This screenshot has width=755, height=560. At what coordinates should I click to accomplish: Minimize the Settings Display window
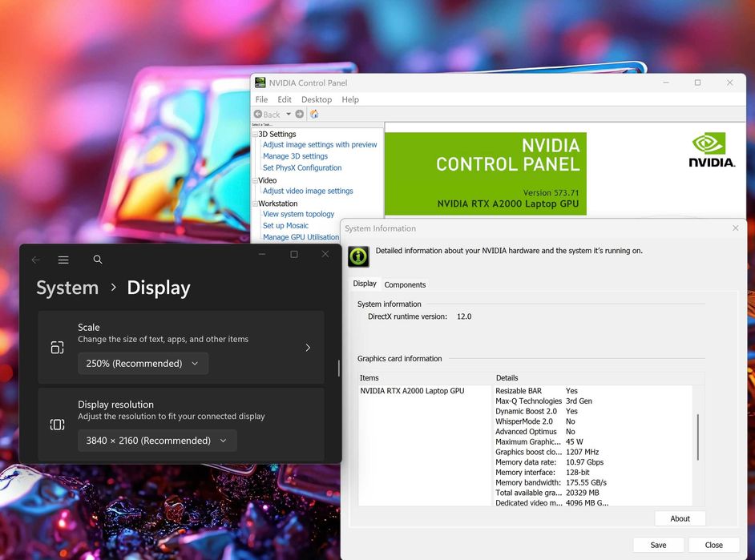click(x=262, y=254)
